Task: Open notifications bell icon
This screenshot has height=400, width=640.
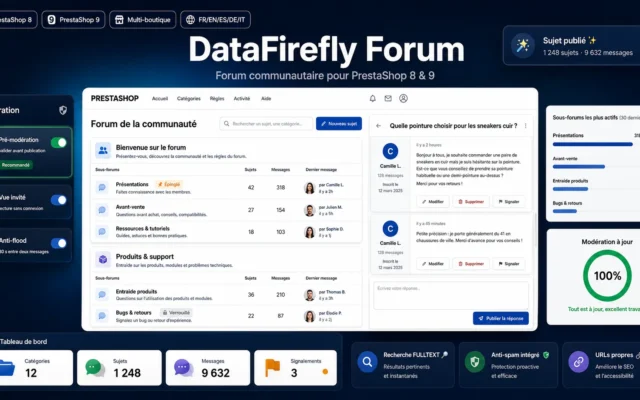Action: pyautogui.click(x=372, y=98)
